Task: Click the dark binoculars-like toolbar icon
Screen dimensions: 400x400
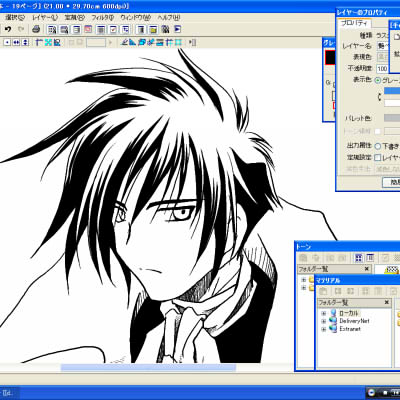Action: (x=166, y=29)
